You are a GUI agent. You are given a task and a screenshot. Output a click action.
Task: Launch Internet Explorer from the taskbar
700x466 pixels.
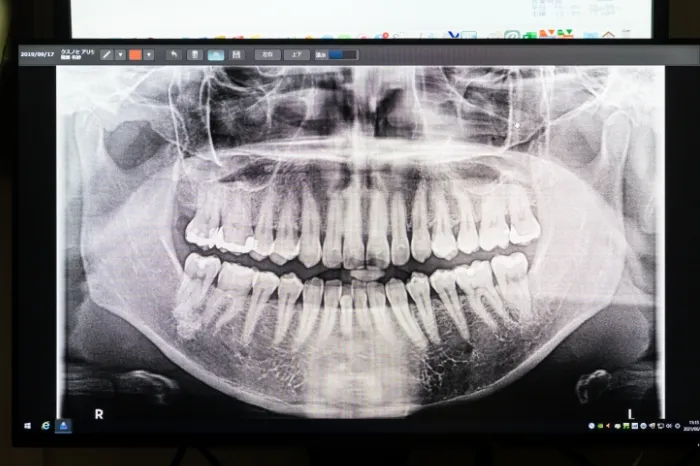point(46,425)
